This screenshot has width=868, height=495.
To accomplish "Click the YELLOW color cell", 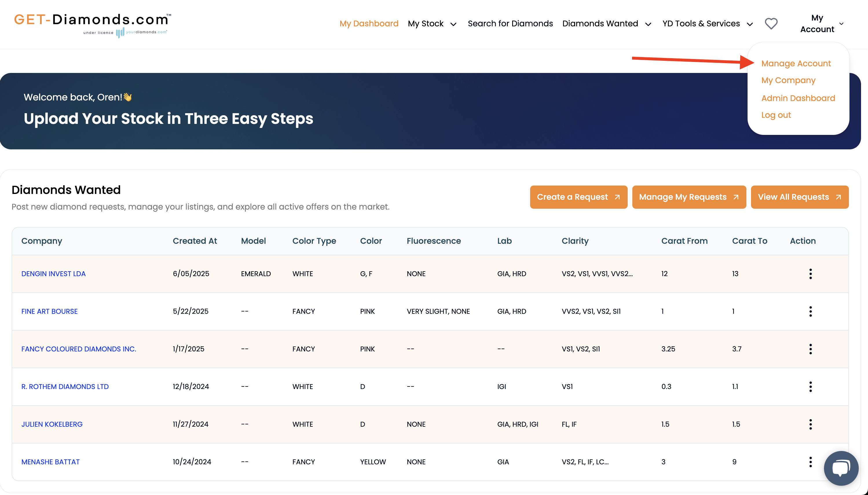I will pos(373,462).
